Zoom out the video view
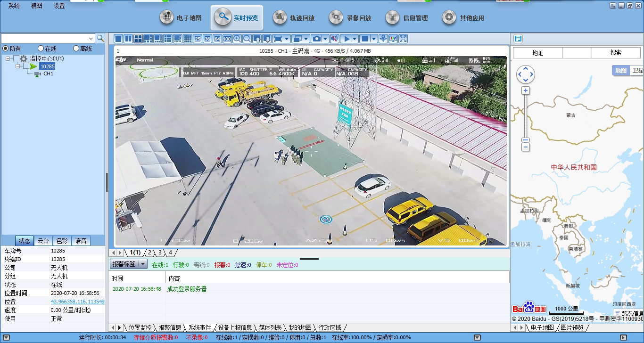The width and height of the screenshot is (644, 343). coord(247,39)
